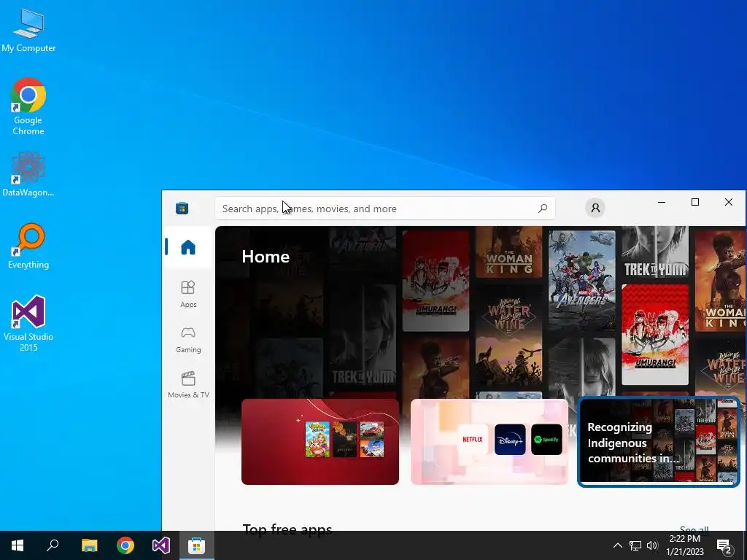This screenshot has height=560, width=747.
Task: Click the Microsoft Store taskbar icon
Action: click(x=197, y=545)
